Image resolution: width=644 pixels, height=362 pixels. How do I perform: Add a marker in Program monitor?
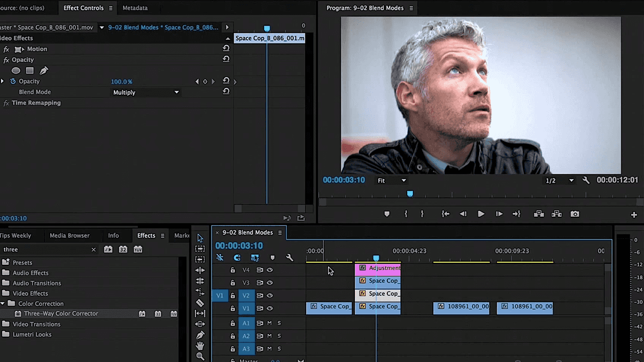tap(387, 214)
